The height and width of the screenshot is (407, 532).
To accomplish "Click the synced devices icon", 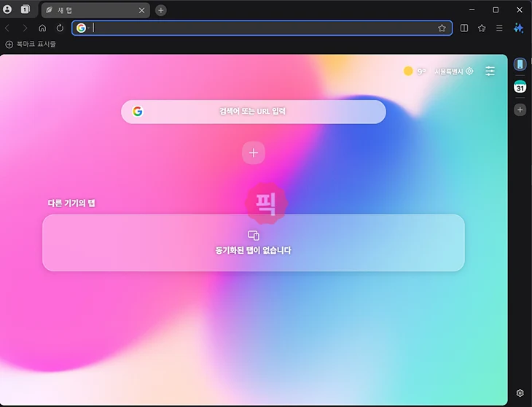I will [254, 236].
